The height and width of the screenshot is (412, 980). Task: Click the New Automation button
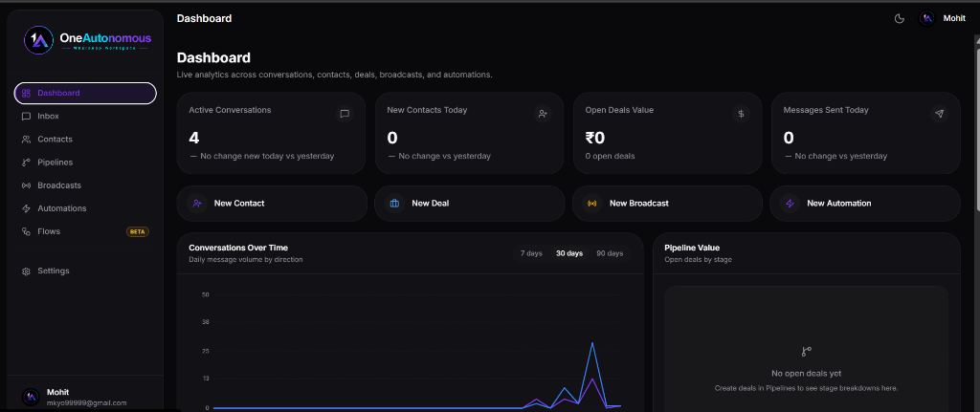(865, 204)
